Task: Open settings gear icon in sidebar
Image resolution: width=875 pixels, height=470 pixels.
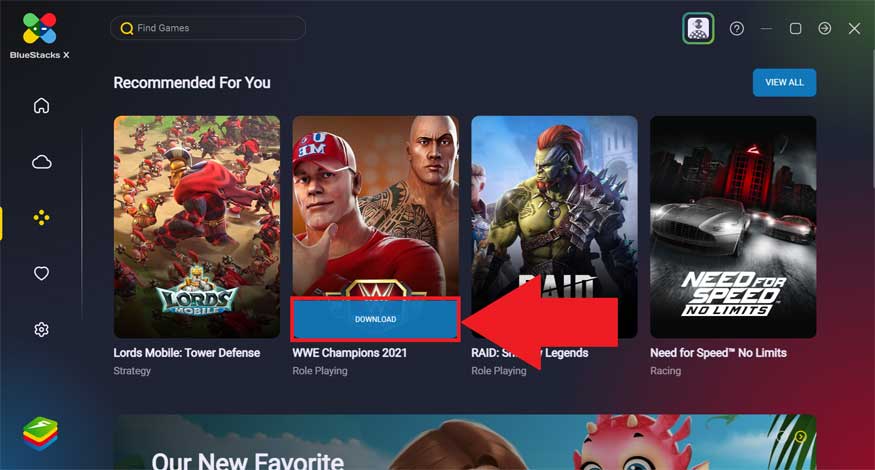Action: pos(41,329)
